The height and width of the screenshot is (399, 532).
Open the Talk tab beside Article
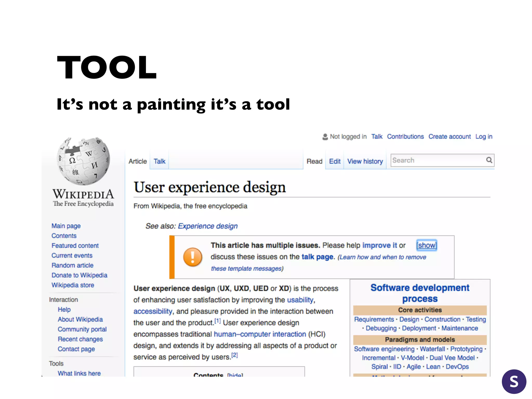pyautogui.click(x=159, y=161)
